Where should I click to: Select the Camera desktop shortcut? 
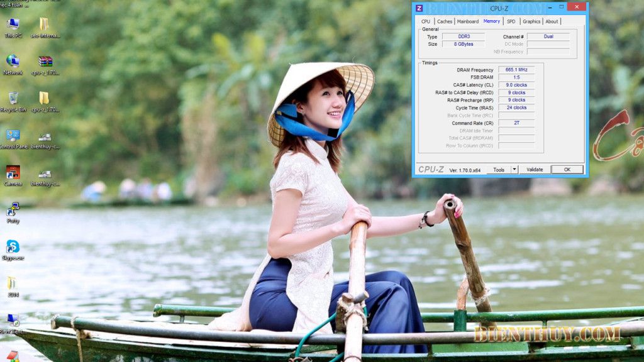[13, 176]
